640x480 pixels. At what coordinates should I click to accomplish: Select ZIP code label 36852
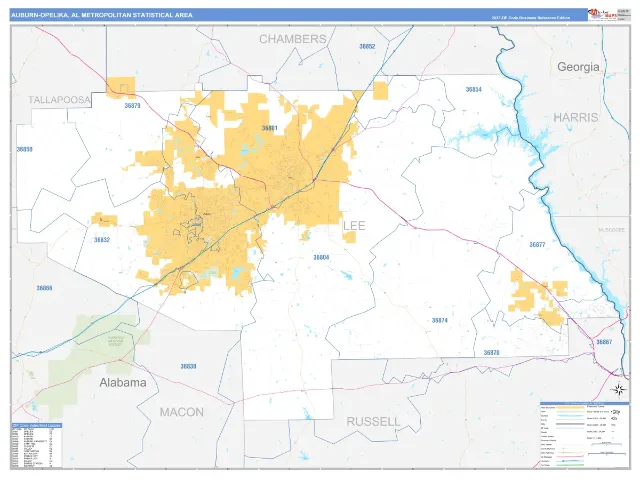(x=367, y=47)
